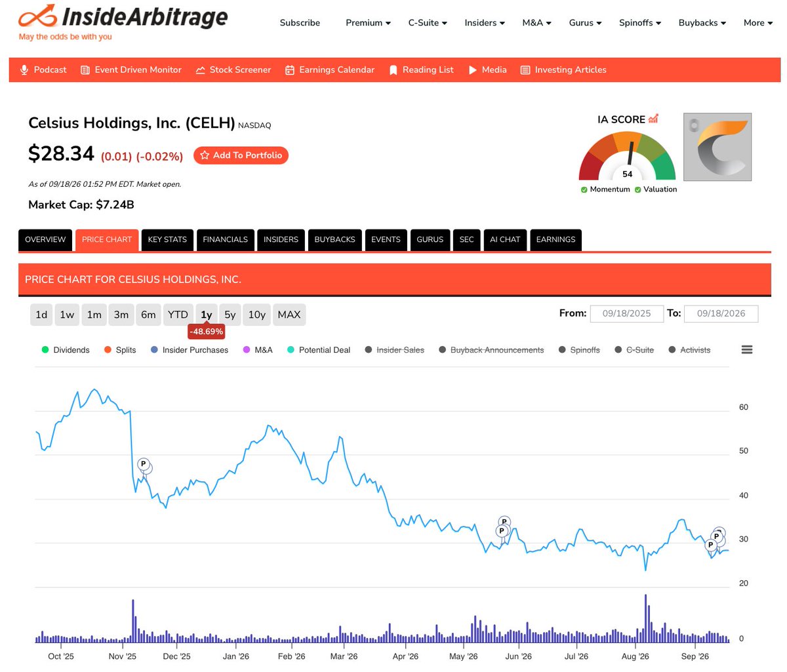Select the 1w chart range
The height and width of the screenshot is (672, 787).
click(x=67, y=315)
